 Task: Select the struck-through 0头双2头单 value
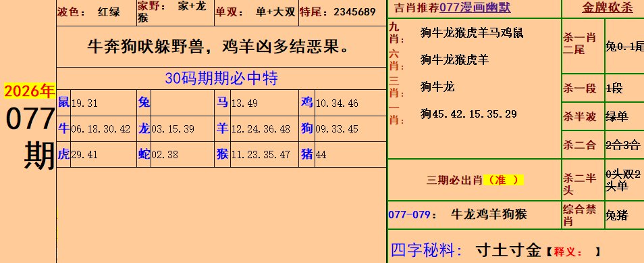[x=623, y=181]
